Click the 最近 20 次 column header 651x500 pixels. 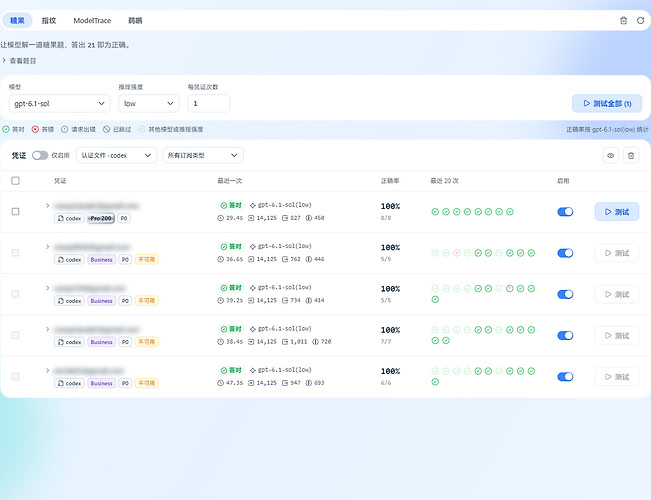(x=444, y=181)
